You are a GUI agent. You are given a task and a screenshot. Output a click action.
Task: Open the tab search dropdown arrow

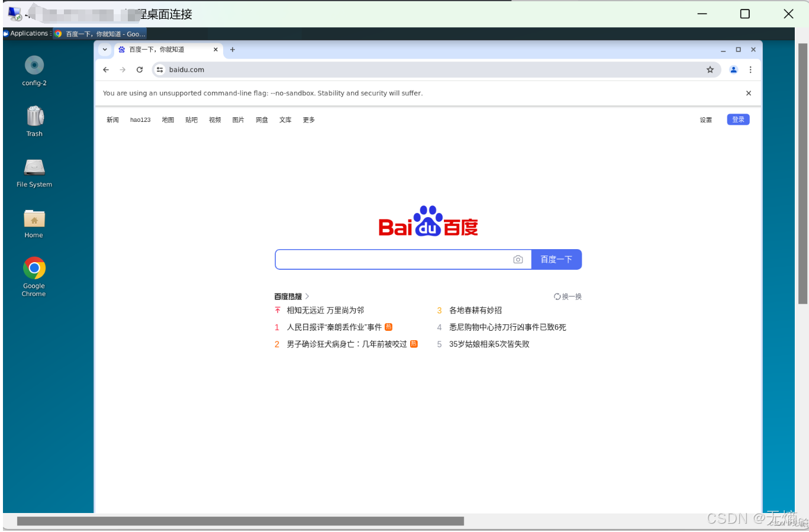pyautogui.click(x=105, y=50)
